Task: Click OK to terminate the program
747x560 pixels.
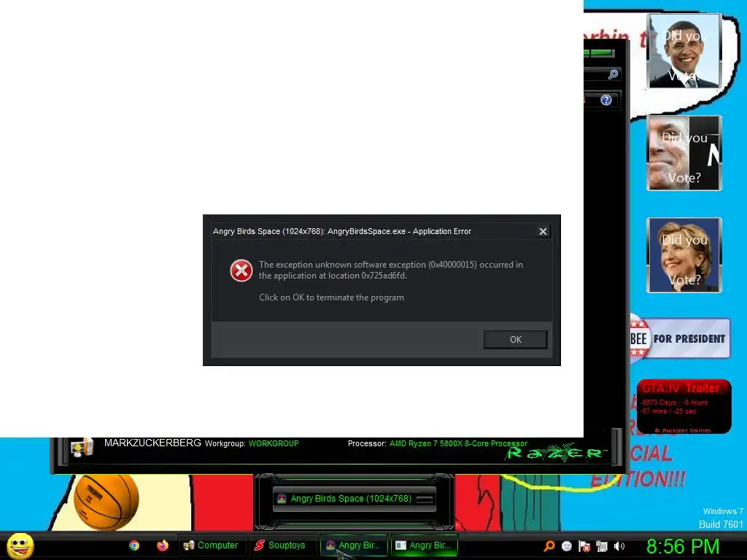Action: (x=515, y=340)
